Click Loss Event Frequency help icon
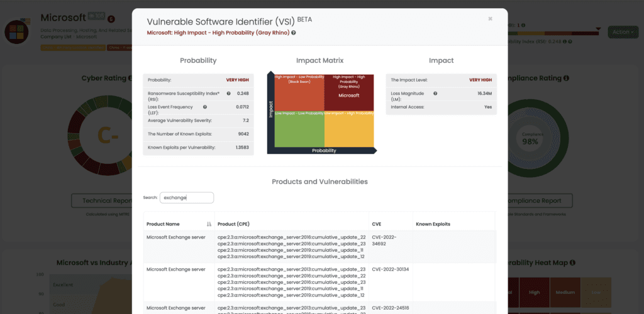This screenshot has height=314, width=644. click(205, 107)
